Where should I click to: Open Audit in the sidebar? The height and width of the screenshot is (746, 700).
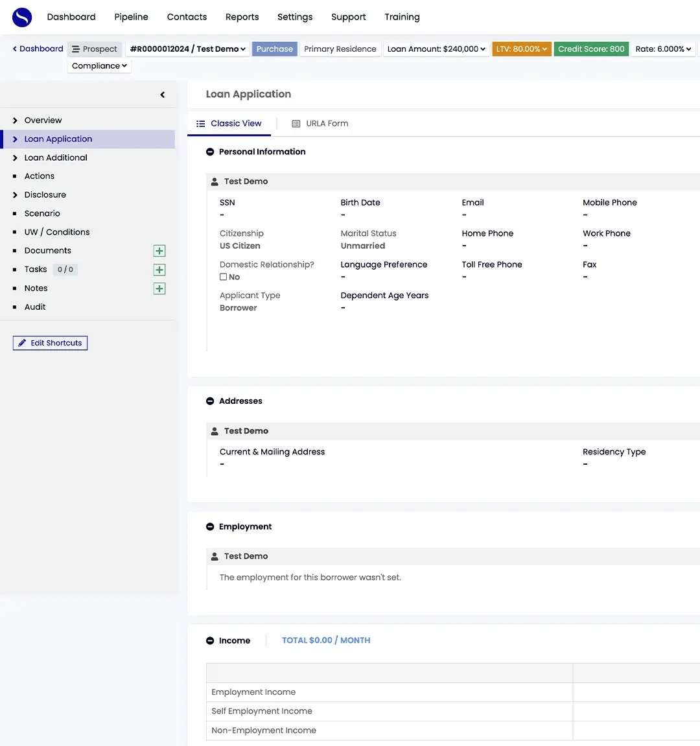[x=35, y=307]
